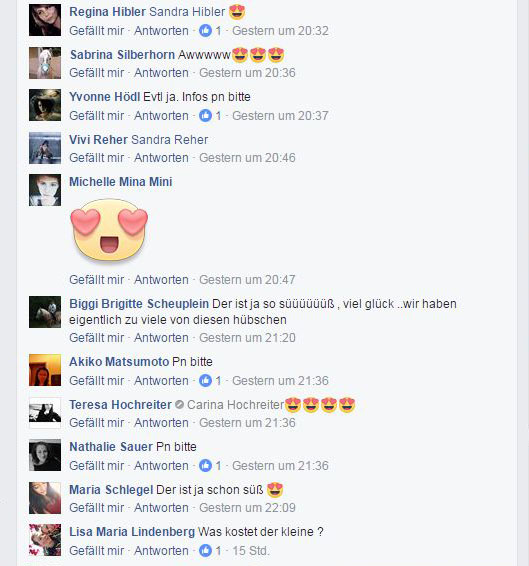Visit Vivi Reher's profile name link

[98, 140]
